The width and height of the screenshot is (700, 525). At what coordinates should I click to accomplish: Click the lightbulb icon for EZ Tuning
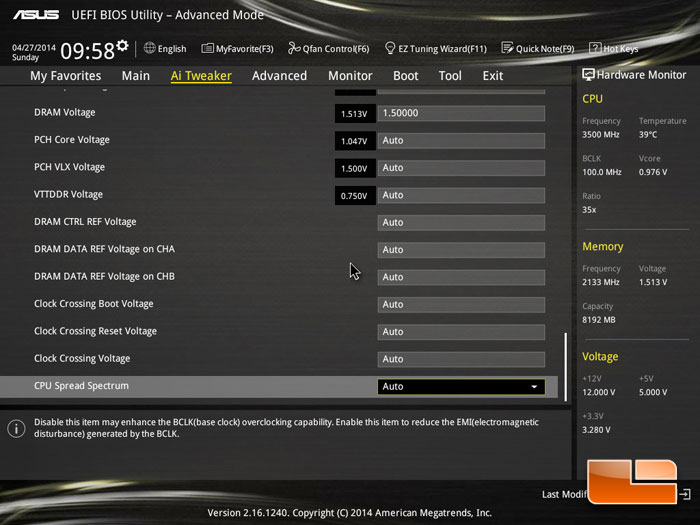pos(390,48)
